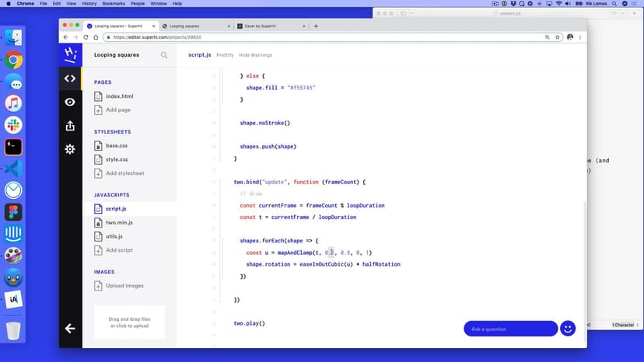The width and height of the screenshot is (644, 362).
Task: Open the index.html page file
Action: click(119, 96)
